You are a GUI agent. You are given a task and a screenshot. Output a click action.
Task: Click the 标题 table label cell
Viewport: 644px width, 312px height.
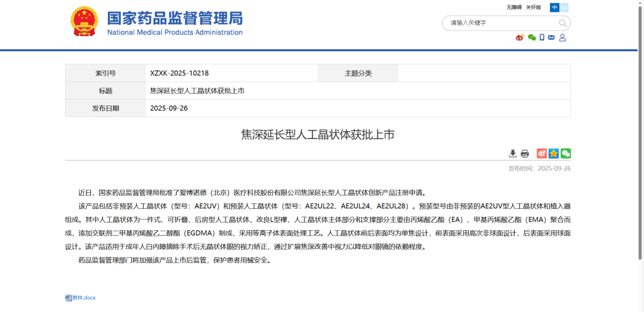tap(106, 91)
